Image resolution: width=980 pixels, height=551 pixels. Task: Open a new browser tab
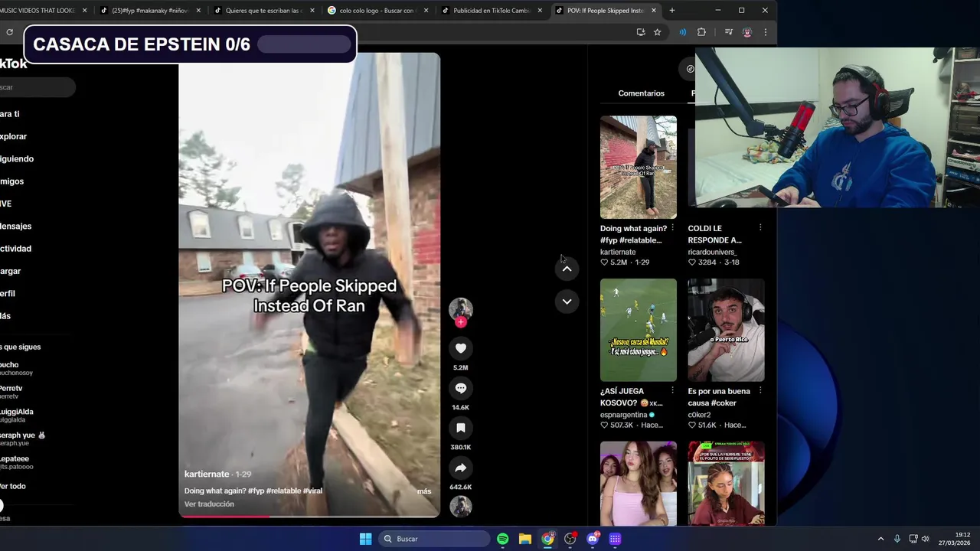pyautogui.click(x=672, y=11)
